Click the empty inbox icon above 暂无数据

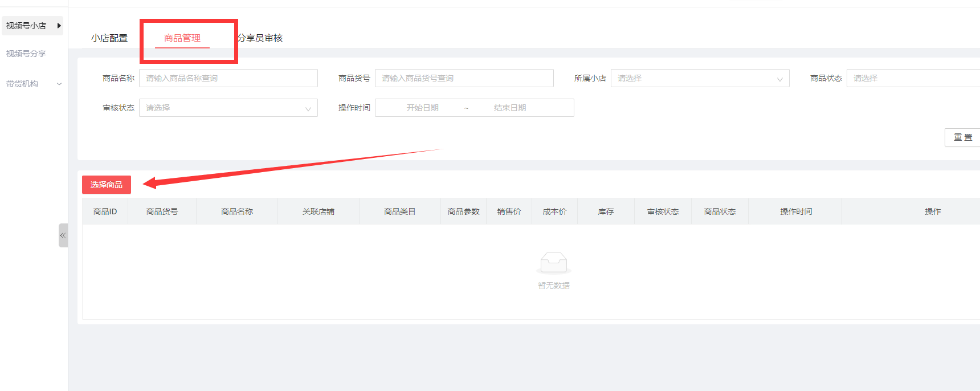pyautogui.click(x=553, y=263)
